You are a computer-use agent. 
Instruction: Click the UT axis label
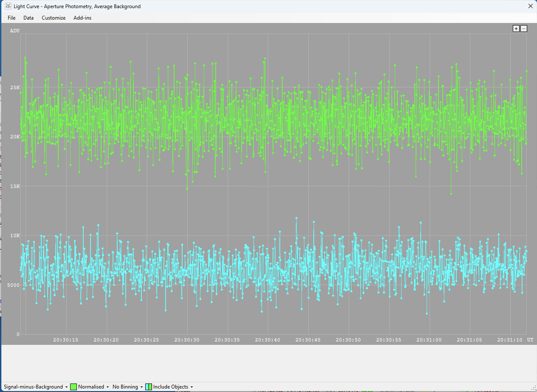click(x=530, y=340)
